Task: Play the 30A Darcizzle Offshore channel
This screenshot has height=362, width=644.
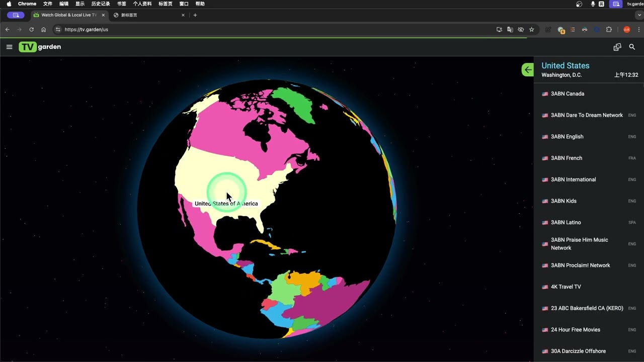Action: pyautogui.click(x=589, y=351)
